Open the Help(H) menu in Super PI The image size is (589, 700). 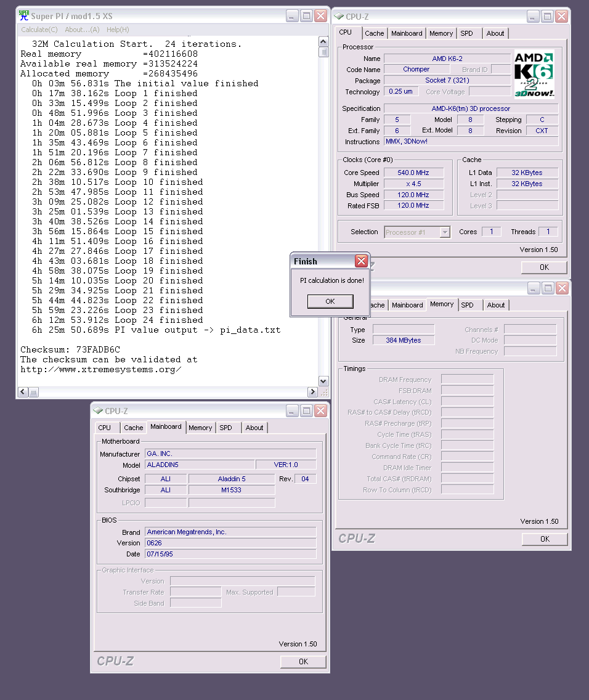click(118, 30)
